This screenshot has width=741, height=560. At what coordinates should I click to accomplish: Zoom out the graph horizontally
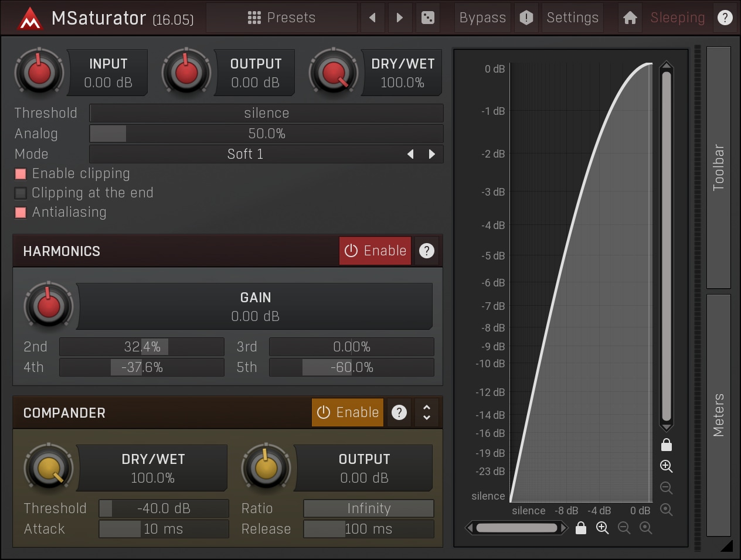click(x=624, y=528)
